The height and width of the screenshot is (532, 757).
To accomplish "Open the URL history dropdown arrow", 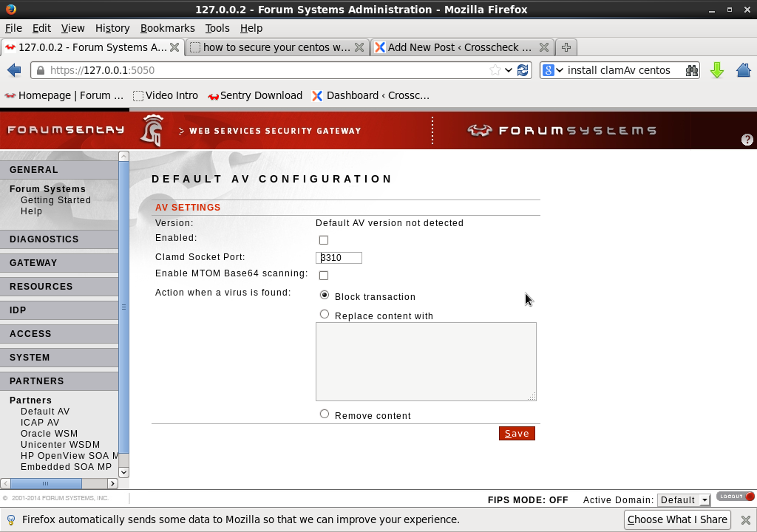I will tap(509, 70).
